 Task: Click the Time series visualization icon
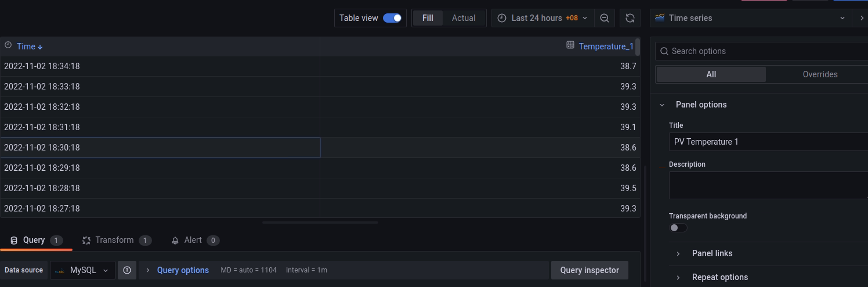[659, 18]
